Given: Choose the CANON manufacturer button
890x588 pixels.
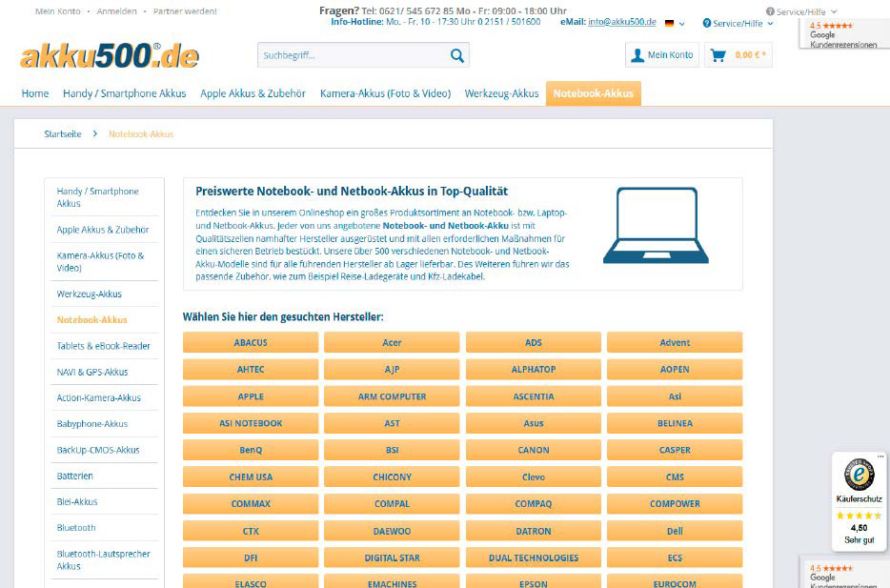Looking at the screenshot, I should click(x=533, y=450).
